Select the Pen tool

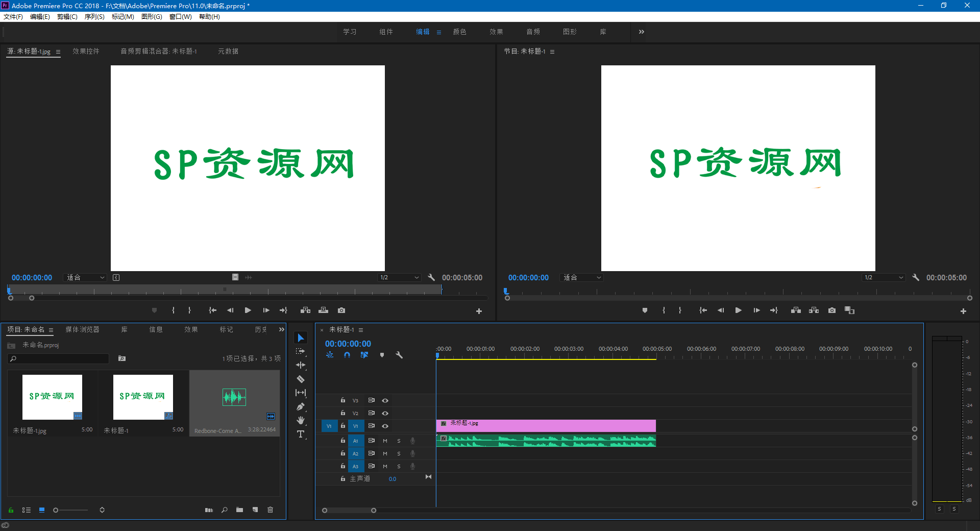click(301, 406)
